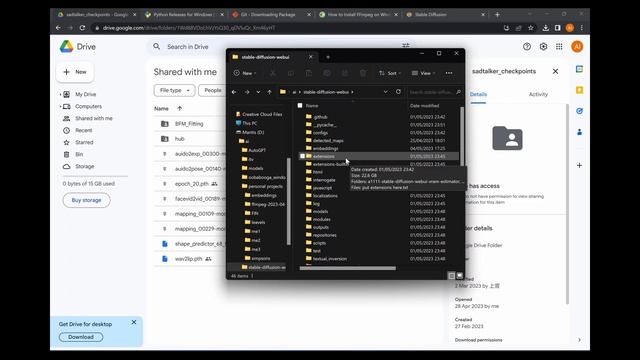Open Contacts in Drive side panel
Image resolution: width=640 pixels, height=360 pixels.
click(x=579, y=132)
